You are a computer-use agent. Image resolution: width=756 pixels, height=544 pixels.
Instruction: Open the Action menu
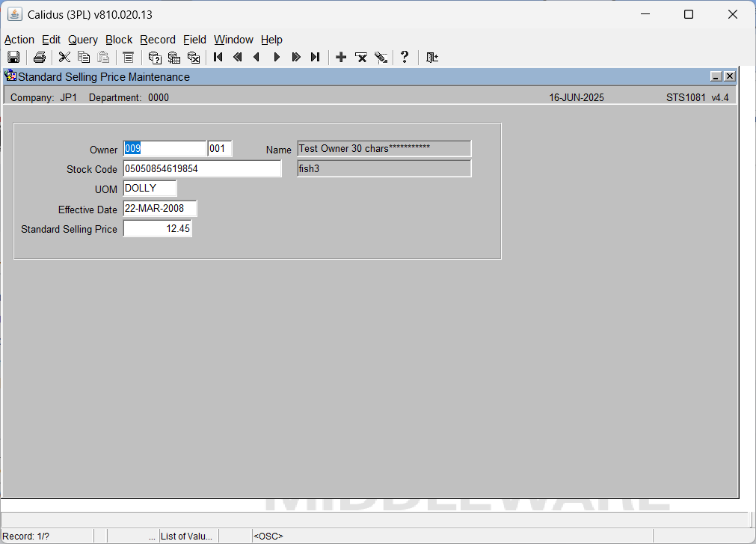tap(19, 40)
